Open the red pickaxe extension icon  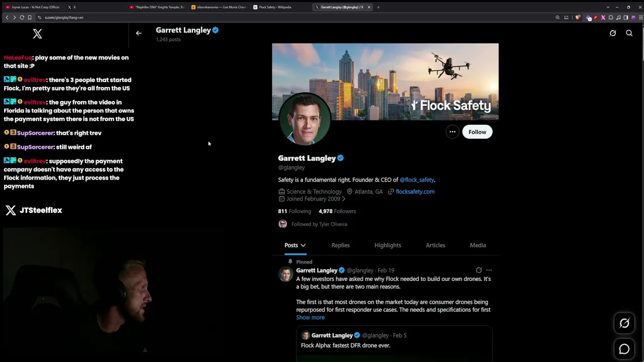[x=596, y=18]
